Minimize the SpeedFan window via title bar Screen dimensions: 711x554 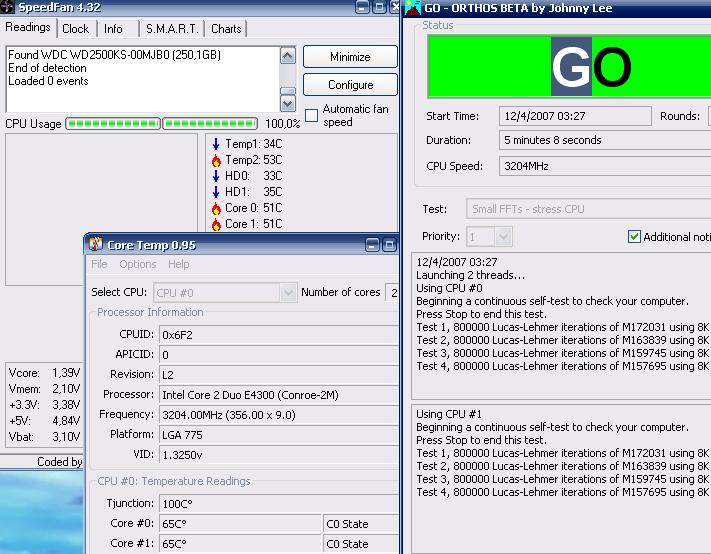[x=362, y=7]
